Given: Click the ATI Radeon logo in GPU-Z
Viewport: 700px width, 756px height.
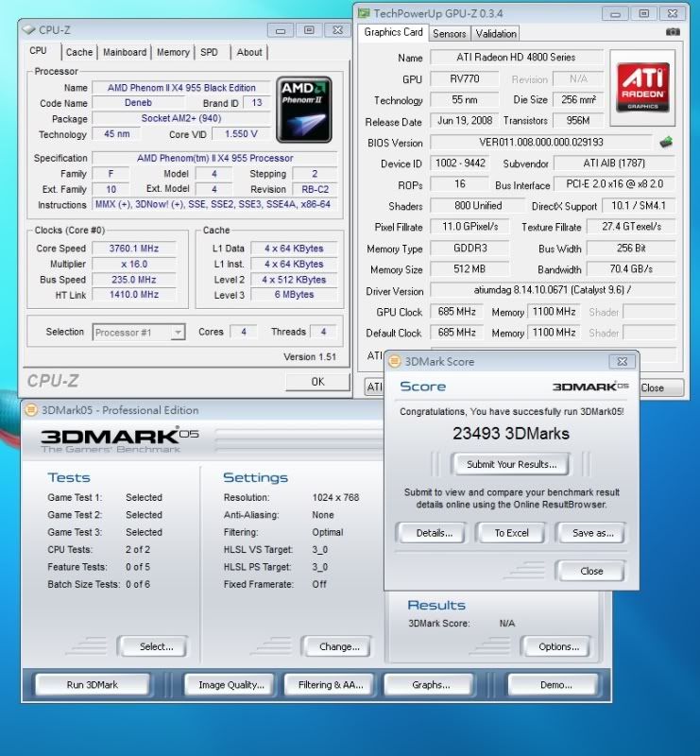Looking at the screenshot, I should click(642, 87).
